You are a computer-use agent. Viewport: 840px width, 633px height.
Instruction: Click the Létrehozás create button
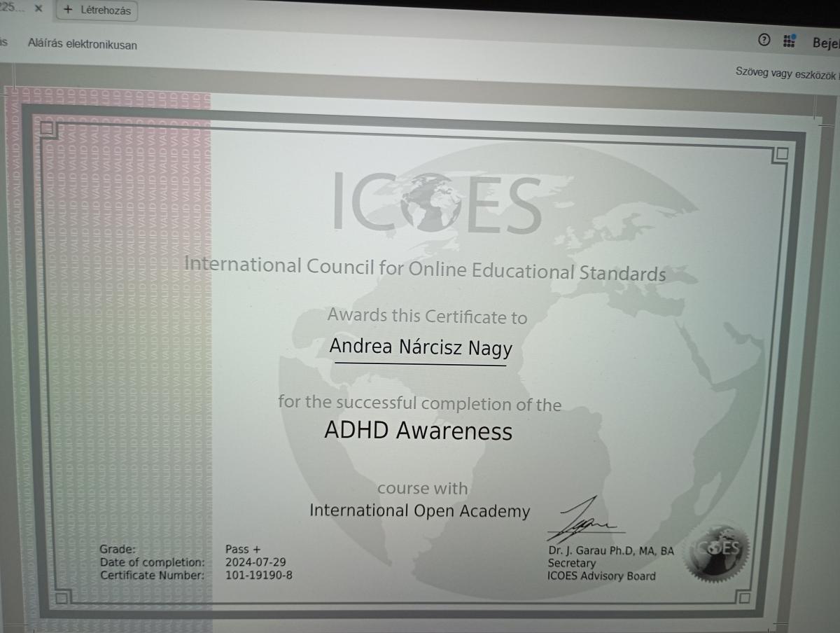pyautogui.click(x=97, y=11)
